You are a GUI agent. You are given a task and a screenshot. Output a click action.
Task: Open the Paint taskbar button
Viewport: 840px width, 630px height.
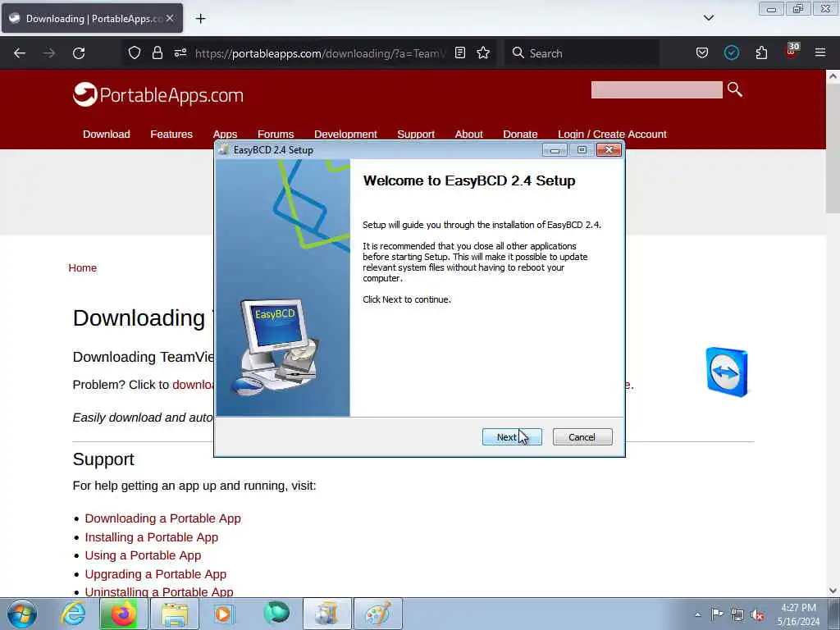tap(378, 614)
